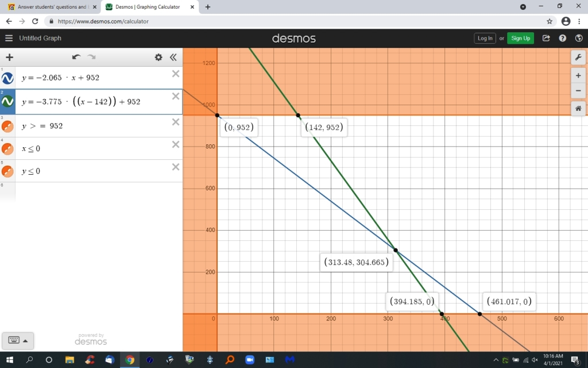This screenshot has height=368, width=588.
Task: Delete expression y = -2.065x + 952
Action: pos(176,74)
